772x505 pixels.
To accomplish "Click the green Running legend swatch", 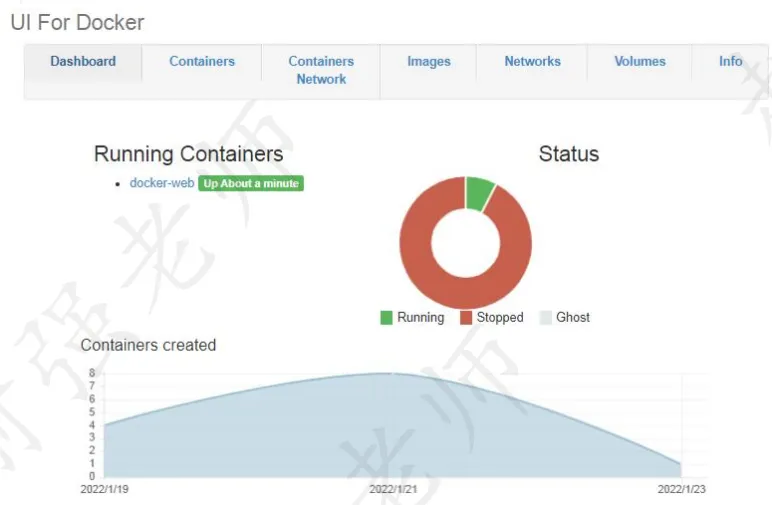I will 386,317.
